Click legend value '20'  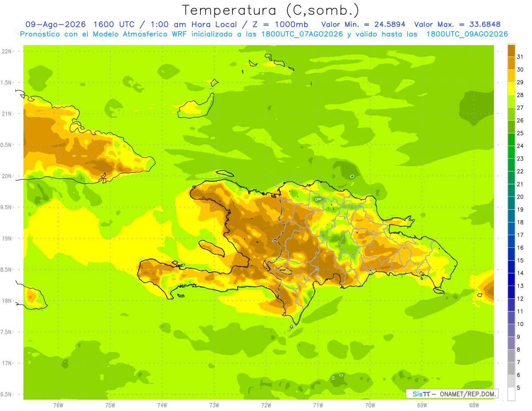[x=520, y=197]
